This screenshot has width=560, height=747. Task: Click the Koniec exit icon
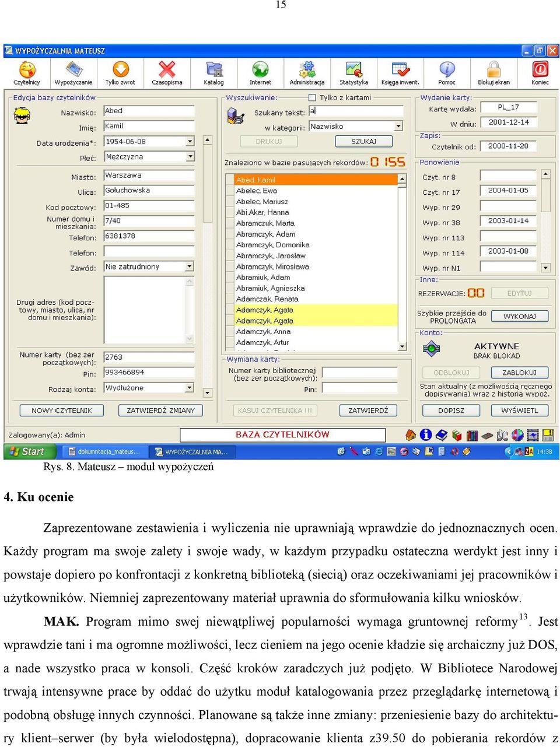pyautogui.click(x=540, y=73)
